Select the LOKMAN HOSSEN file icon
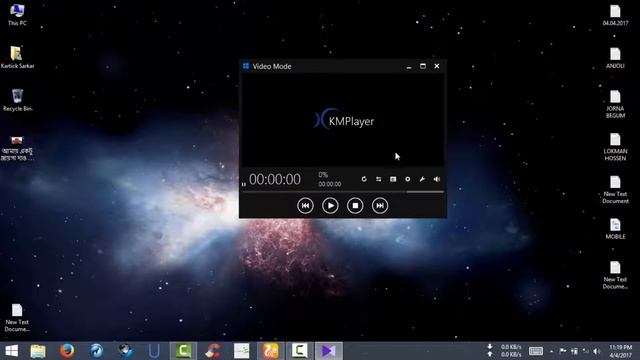 point(615,147)
